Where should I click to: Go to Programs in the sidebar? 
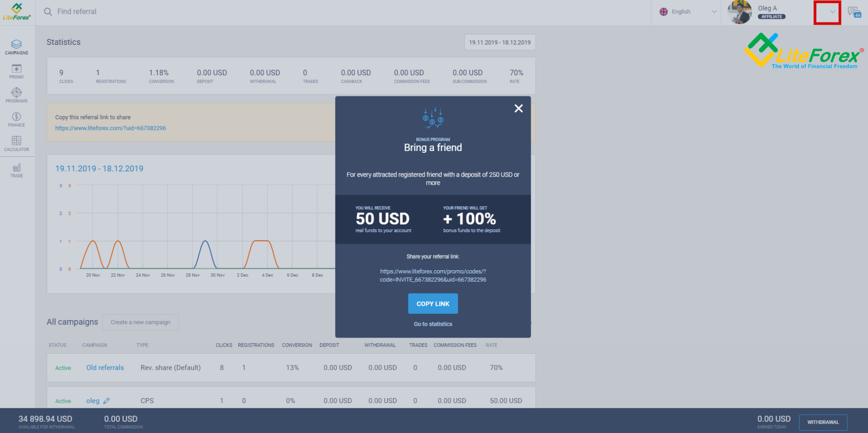(x=16, y=95)
